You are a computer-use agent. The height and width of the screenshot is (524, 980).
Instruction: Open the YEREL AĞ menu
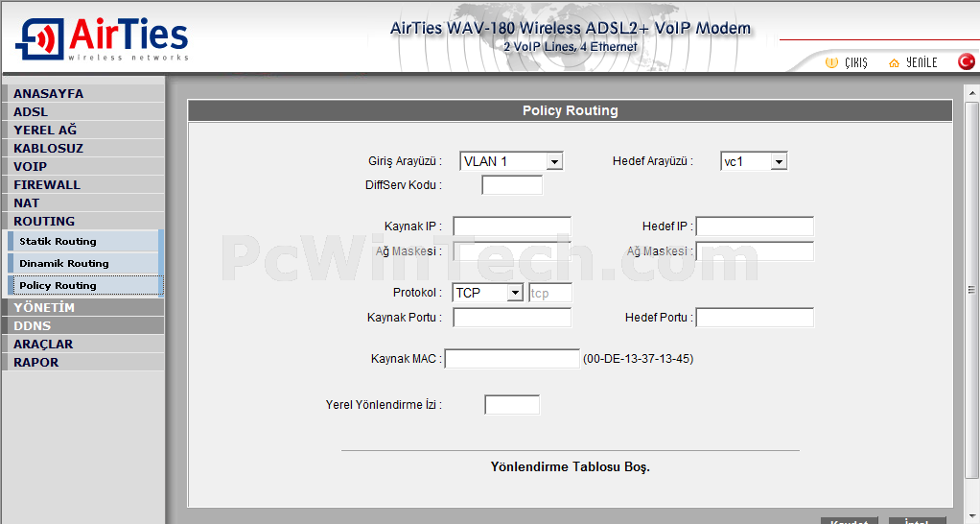pyautogui.click(x=83, y=130)
